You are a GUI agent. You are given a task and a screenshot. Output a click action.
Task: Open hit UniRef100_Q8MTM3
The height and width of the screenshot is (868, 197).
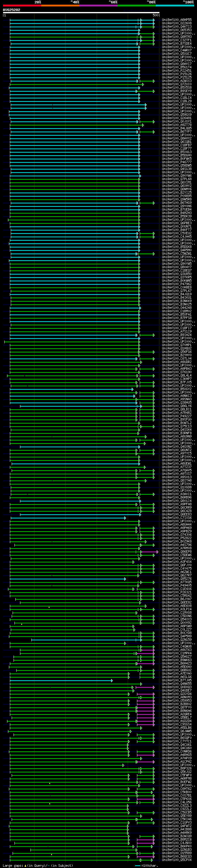point(177,37)
